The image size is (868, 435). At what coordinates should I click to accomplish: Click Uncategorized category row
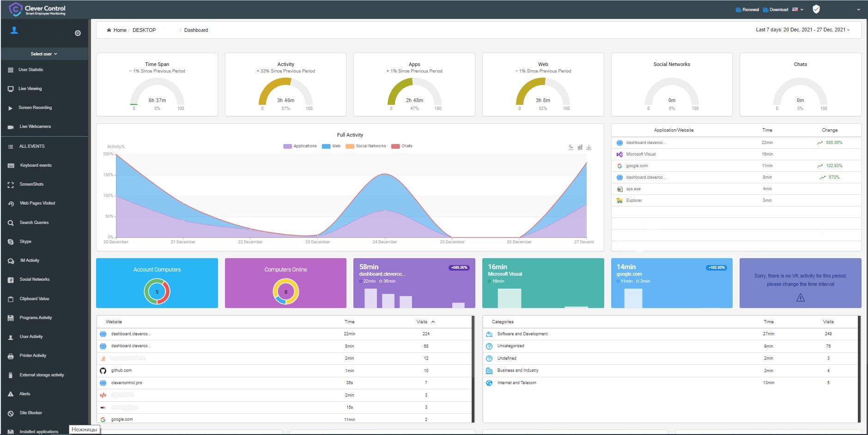[x=670, y=346]
